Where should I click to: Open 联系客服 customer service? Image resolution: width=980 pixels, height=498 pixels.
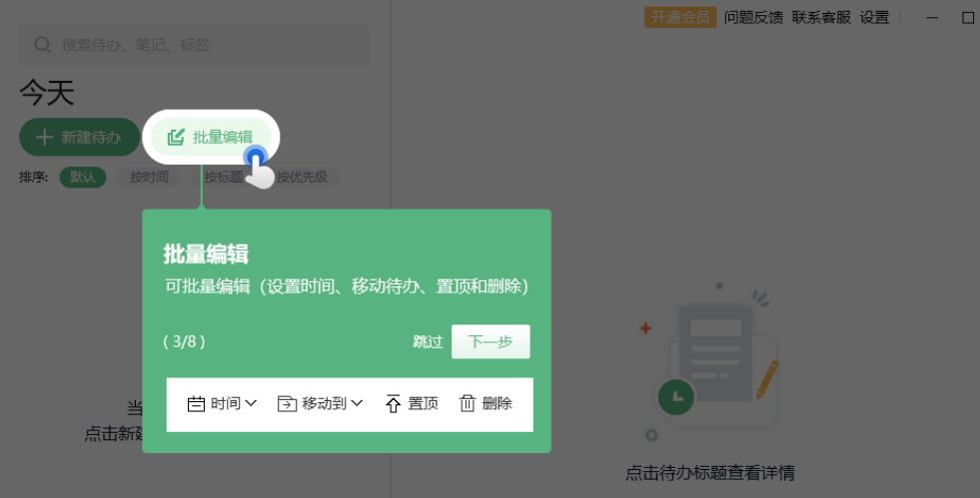tap(821, 18)
